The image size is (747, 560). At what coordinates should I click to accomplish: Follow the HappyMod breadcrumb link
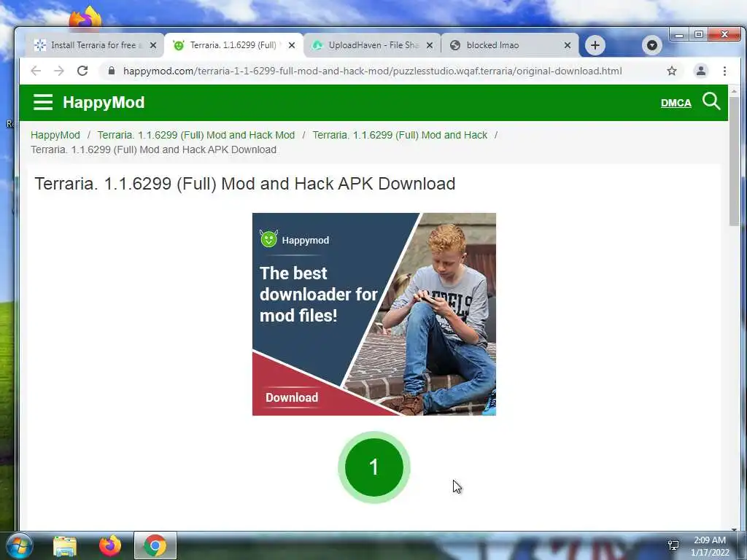coord(55,135)
